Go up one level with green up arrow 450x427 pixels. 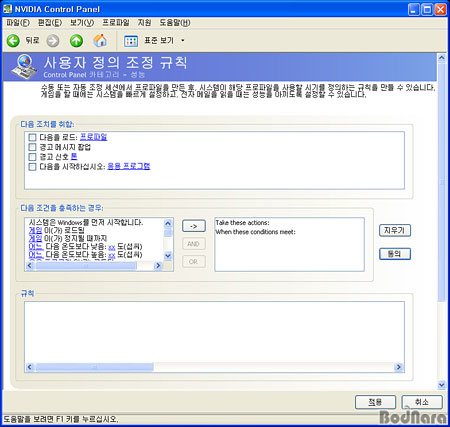click(x=76, y=41)
